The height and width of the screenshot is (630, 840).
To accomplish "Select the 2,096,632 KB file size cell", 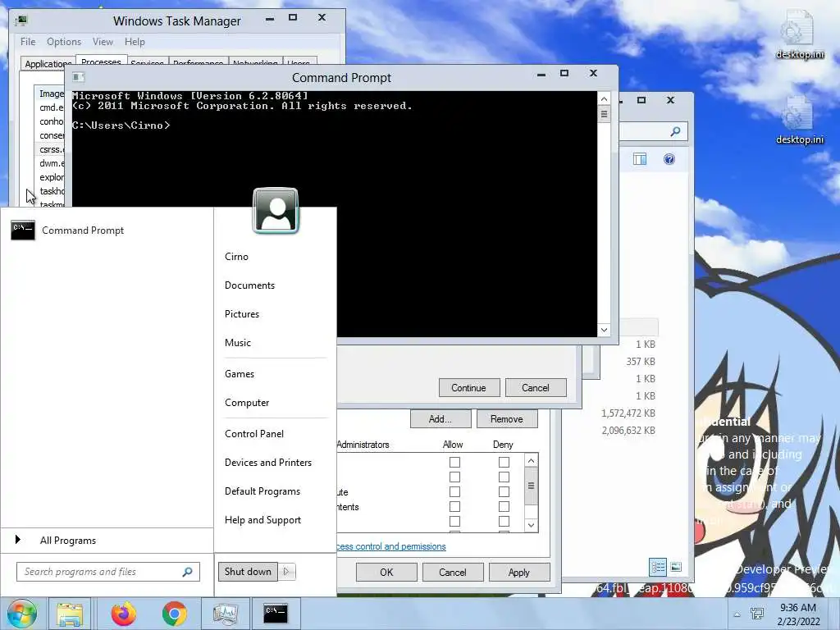I will coord(628,430).
